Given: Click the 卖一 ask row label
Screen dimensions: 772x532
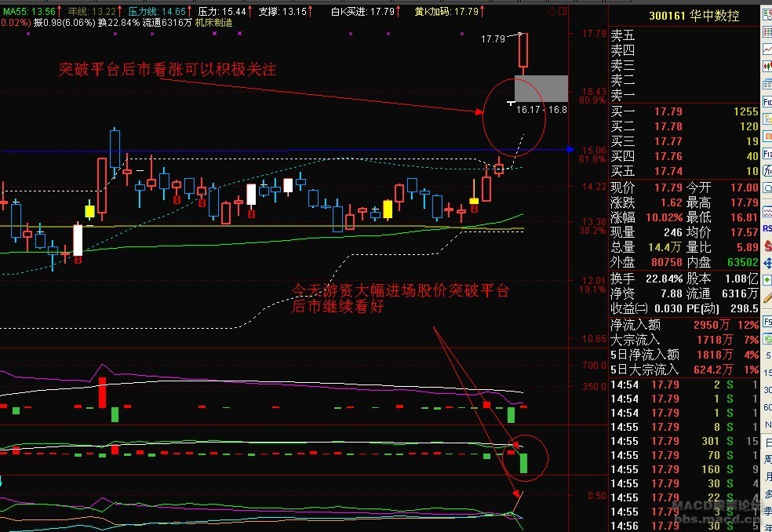Looking at the screenshot, I should click(x=623, y=94).
